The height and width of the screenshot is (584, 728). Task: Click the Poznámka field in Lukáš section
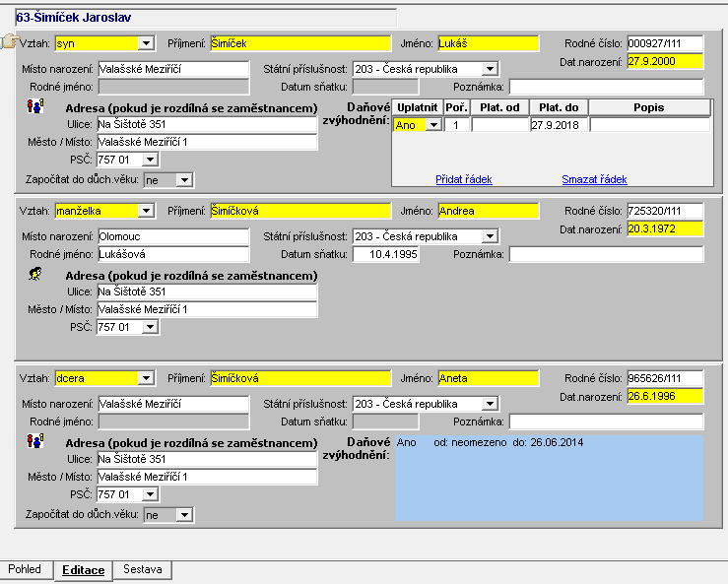click(x=607, y=87)
